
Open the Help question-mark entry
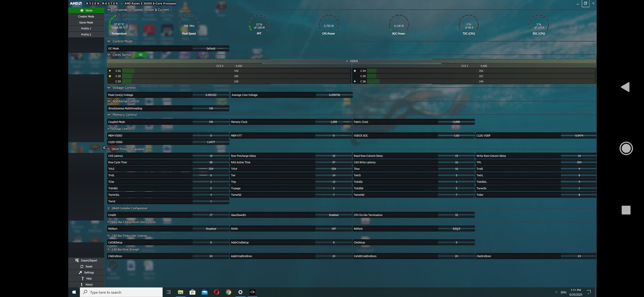pyautogui.click(x=86, y=278)
